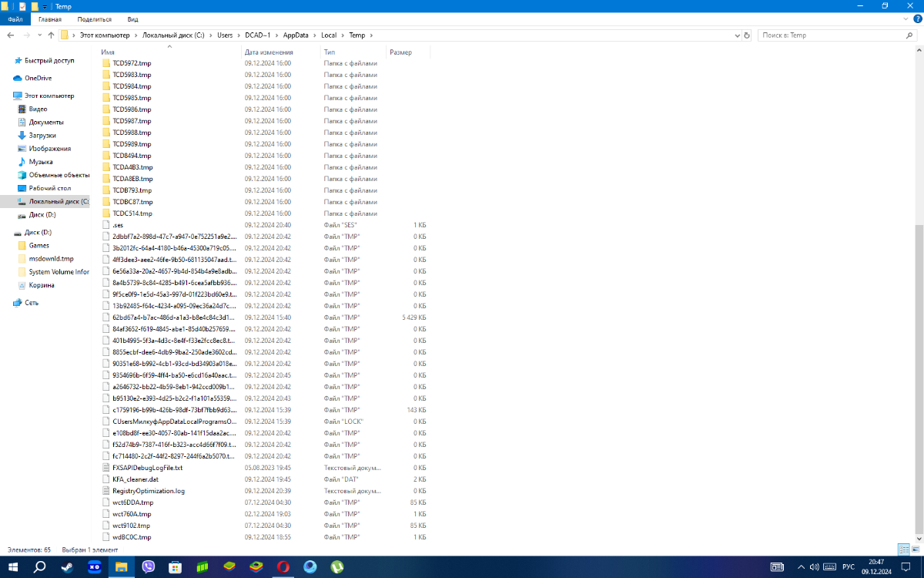Go back with the navigation arrow
The width and height of the screenshot is (924, 578).
pos(11,35)
